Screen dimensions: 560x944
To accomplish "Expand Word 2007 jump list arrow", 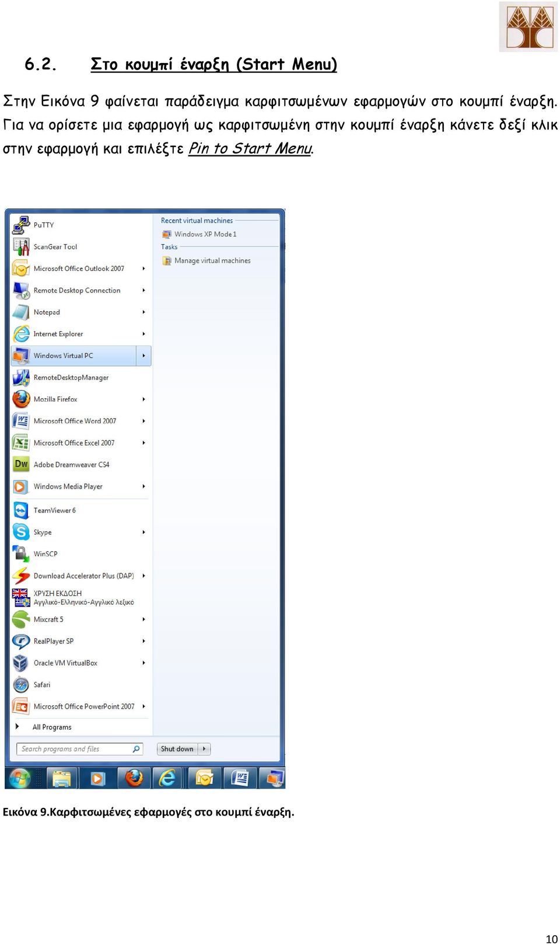I will (x=143, y=421).
